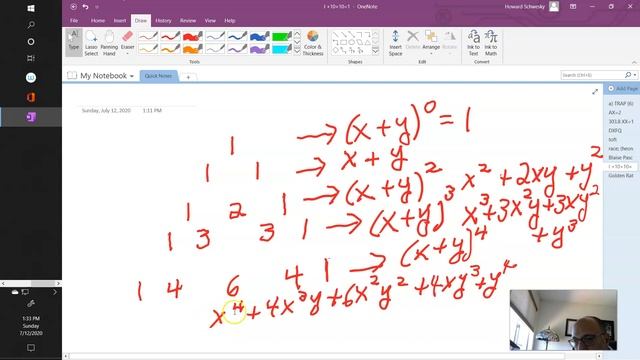Convert with Ink to Text
The image size is (640, 360).
(x=473, y=42)
